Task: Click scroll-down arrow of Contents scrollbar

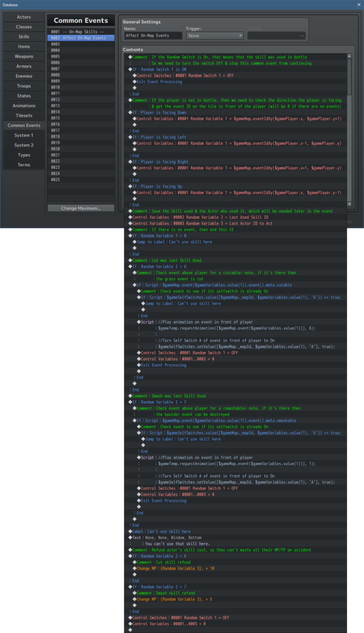Action: [349, 204]
